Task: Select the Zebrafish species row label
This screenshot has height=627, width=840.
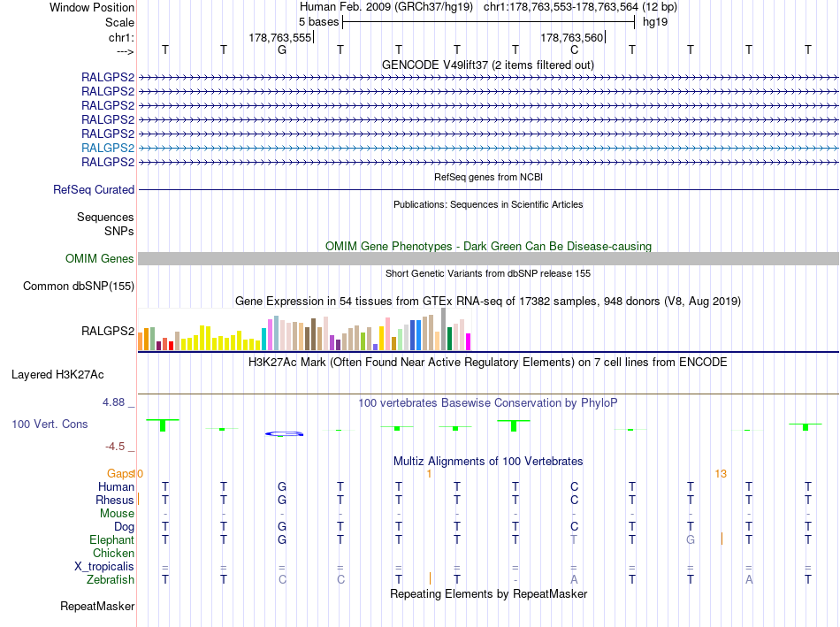Action: pyautogui.click(x=111, y=579)
